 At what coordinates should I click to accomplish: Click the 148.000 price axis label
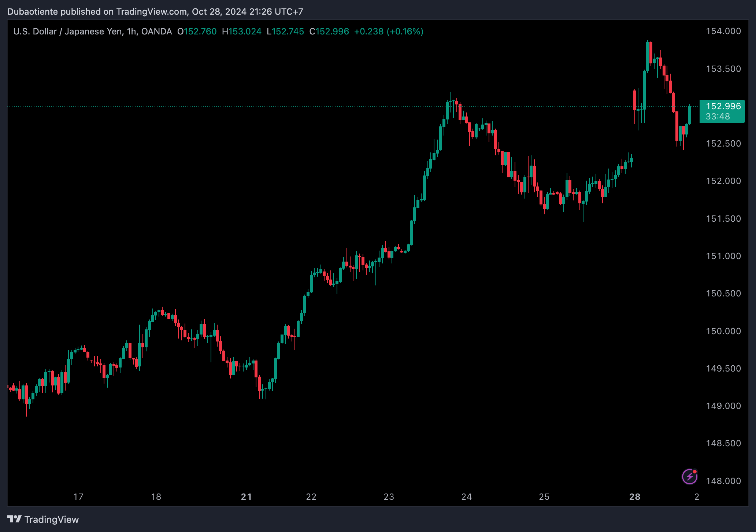point(723,481)
